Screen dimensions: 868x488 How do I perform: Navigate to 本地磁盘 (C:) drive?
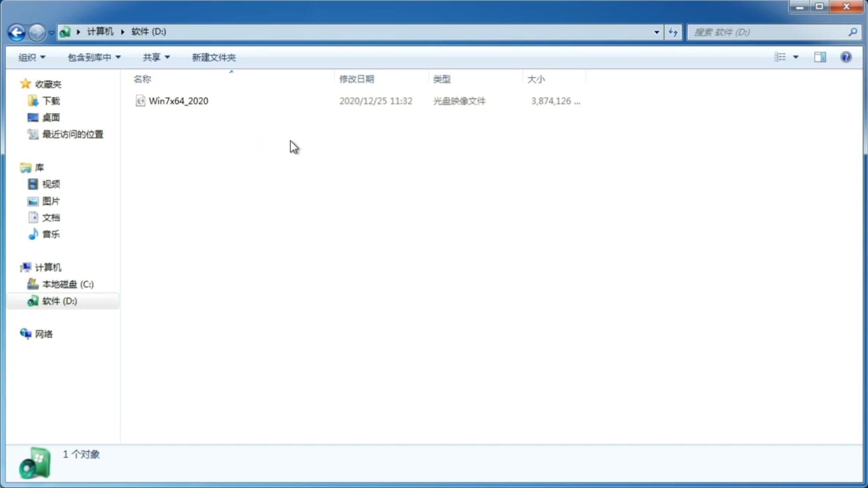[x=67, y=284]
